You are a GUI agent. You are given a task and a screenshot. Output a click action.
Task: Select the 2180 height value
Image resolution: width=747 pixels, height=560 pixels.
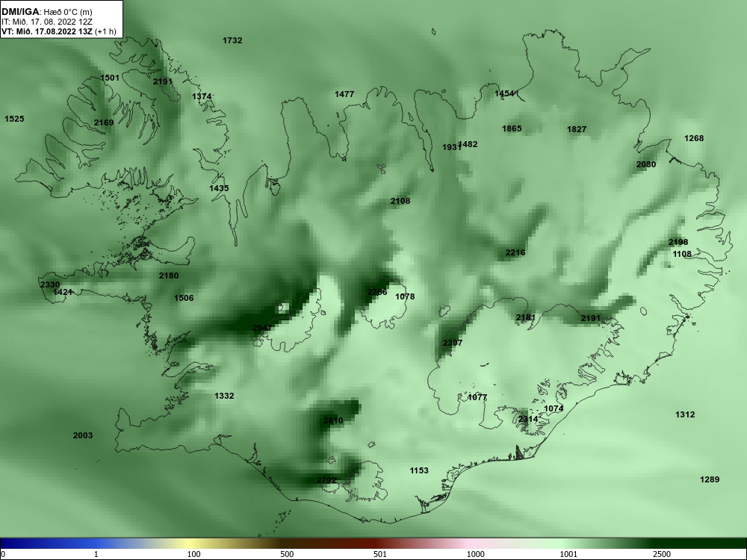[169, 276]
